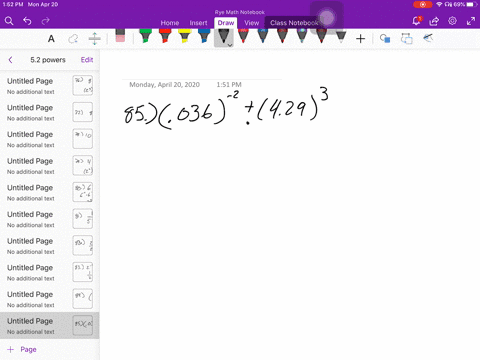Enter full screen with expand arrows
480x360 pixels.
471,21
